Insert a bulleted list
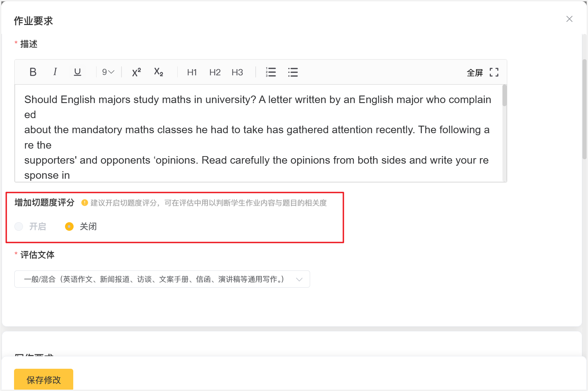Screen dimensions: 588x391 [x=293, y=72]
